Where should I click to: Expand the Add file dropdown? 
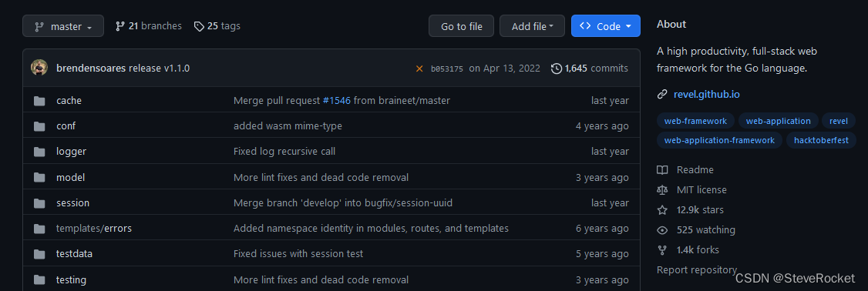pyautogui.click(x=532, y=26)
